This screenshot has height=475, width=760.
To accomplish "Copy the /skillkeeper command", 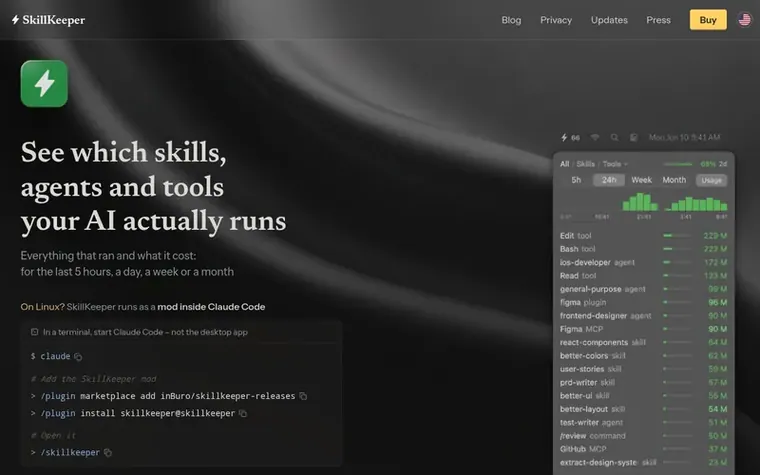I will pyautogui.click(x=108, y=453).
